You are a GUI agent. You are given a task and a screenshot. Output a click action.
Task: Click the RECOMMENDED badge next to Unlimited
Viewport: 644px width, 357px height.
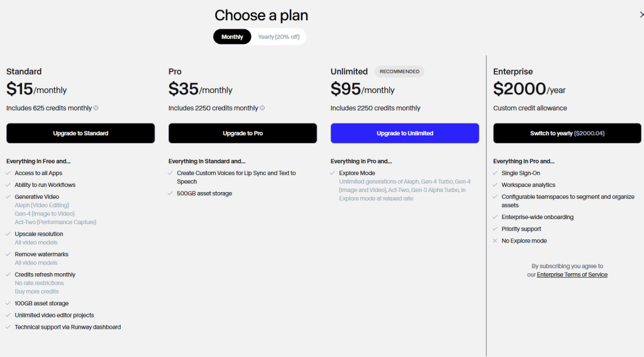pos(399,71)
